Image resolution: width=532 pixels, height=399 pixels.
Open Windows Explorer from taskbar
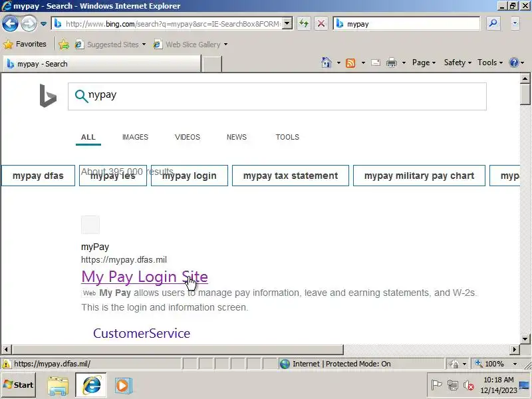[x=58, y=386]
